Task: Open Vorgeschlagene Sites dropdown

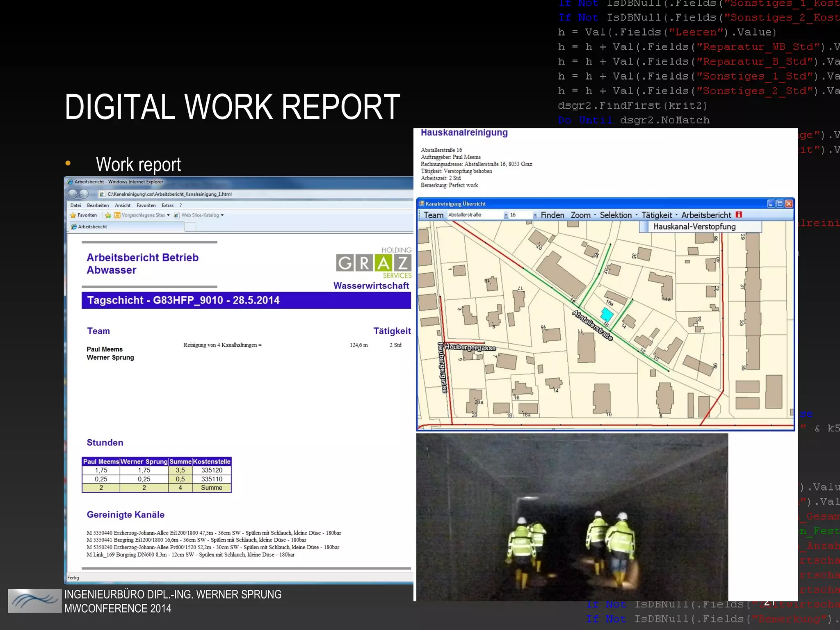Action: tap(142, 215)
